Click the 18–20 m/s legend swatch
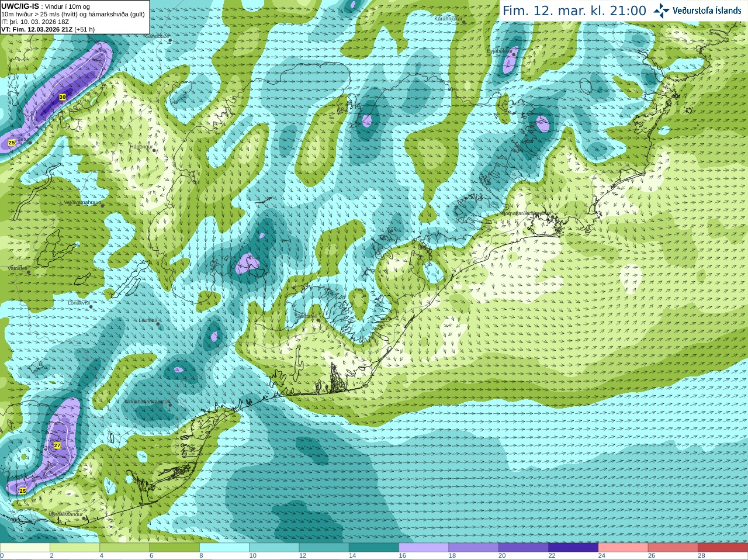Image resolution: width=748 pixels, height=560 pixels. (473, 548)
